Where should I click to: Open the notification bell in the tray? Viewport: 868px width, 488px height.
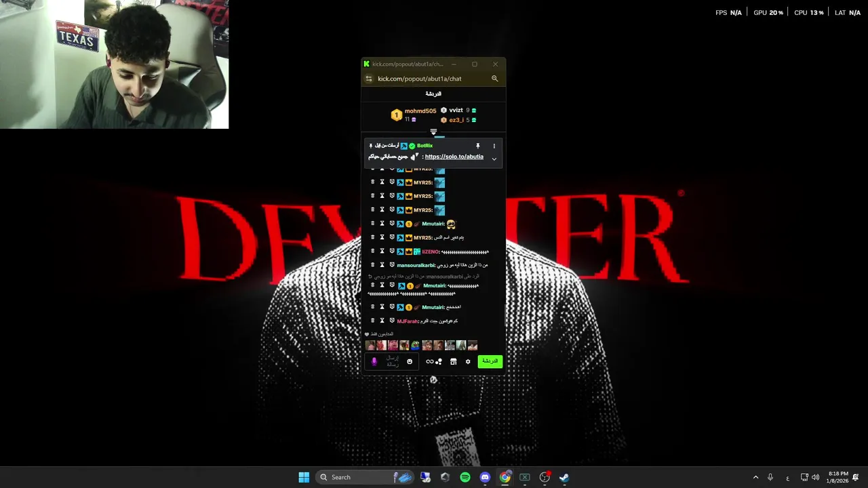[x=856, y=477]
